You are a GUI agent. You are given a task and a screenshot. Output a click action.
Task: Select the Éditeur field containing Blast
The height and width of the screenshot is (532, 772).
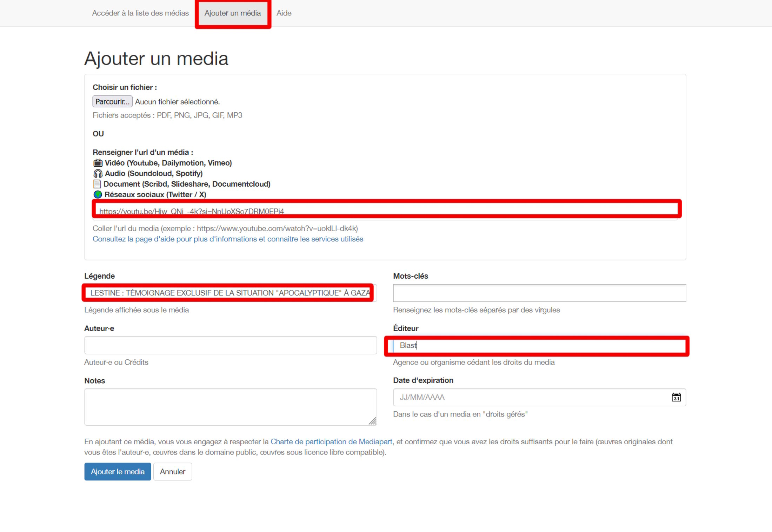click(x=539, y=345)
